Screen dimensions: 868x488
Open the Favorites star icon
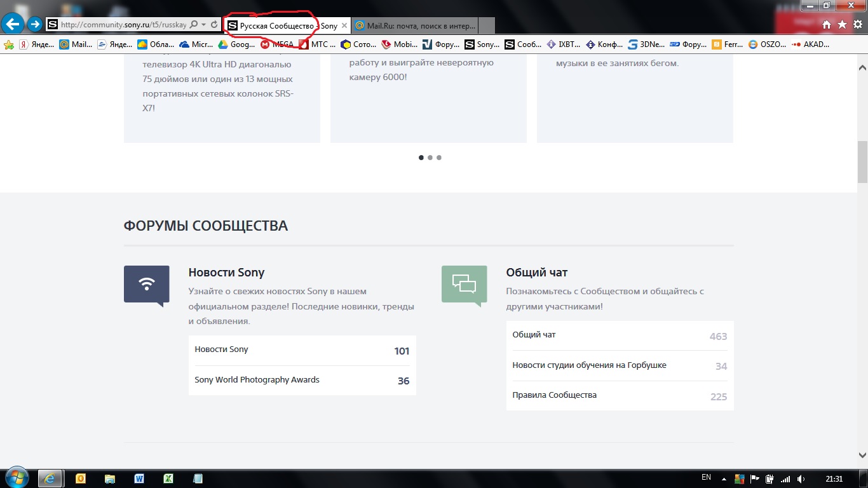click(842, 25)
